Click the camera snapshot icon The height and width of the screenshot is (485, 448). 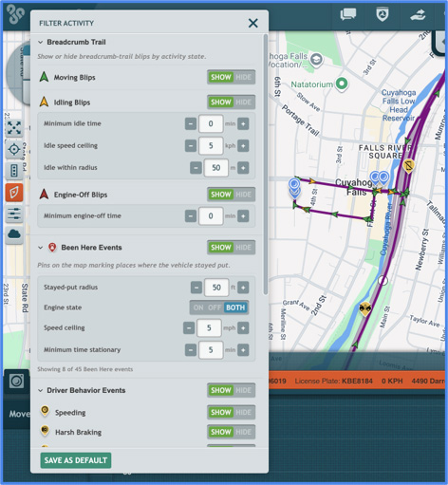tap(16, 382)
